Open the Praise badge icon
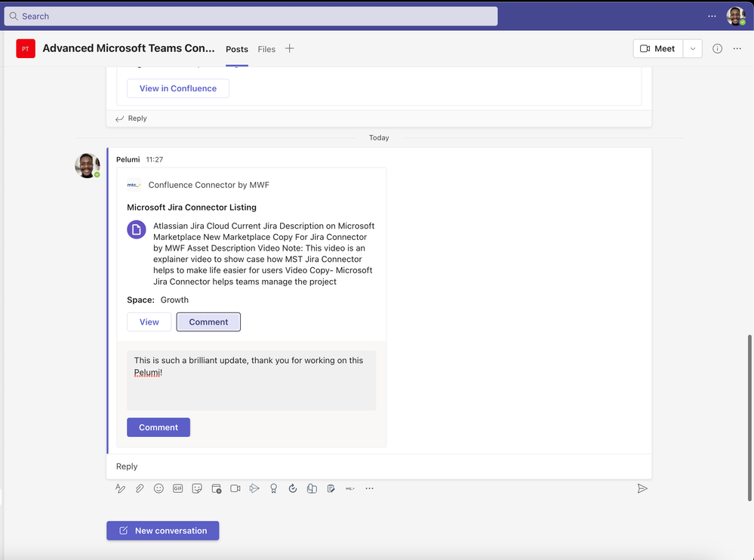Viewport: 754px width, 560px height. point(274,488)
